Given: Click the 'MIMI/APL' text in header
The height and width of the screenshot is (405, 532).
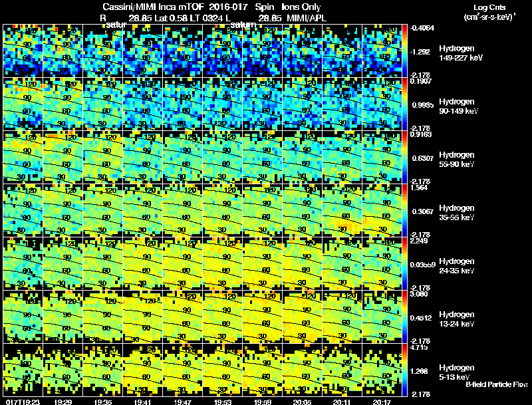Looking at the screenshot, I should pyautogui.click(x=307, y=18).
